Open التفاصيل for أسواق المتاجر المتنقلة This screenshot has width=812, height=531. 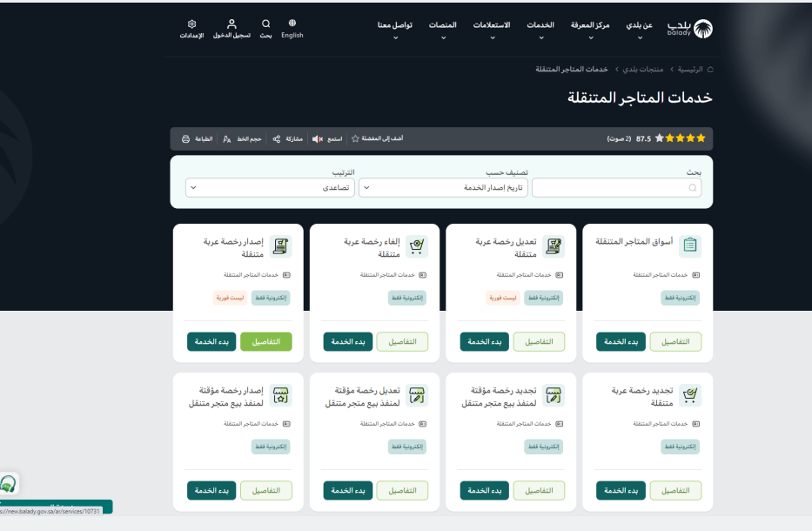pyautogui.click(x=675, y=342)
